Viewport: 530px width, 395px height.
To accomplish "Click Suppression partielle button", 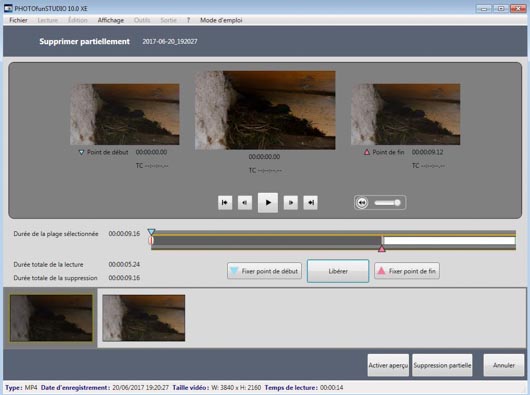I will click(442, 365).
